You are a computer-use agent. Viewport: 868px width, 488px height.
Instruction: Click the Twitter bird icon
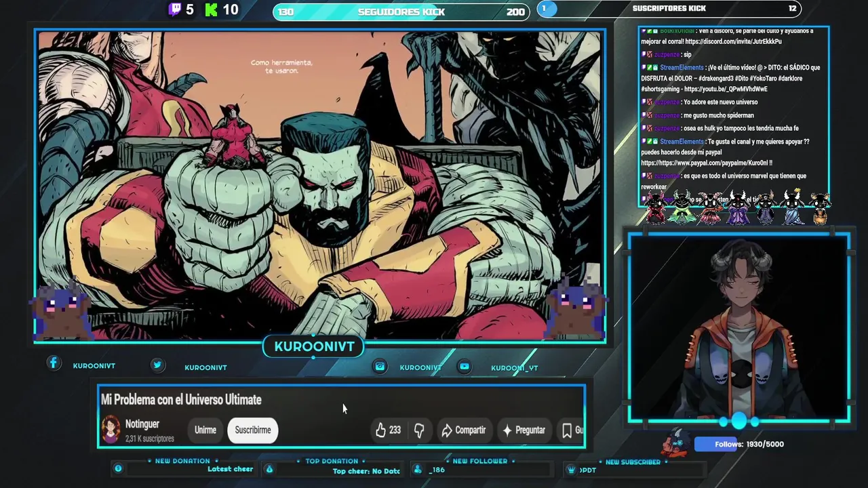point(157,365)
